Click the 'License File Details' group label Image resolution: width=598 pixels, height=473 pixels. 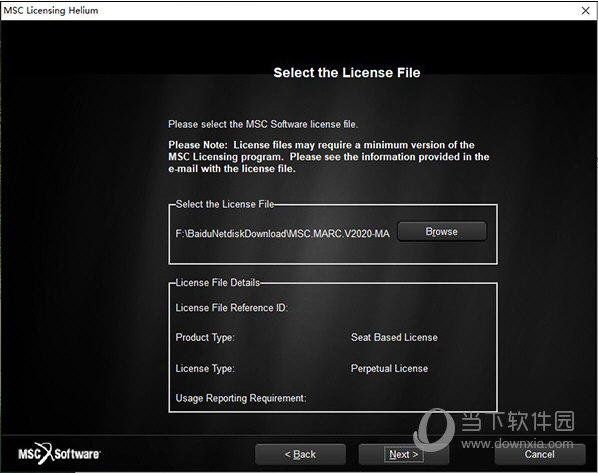coord(218,283)
